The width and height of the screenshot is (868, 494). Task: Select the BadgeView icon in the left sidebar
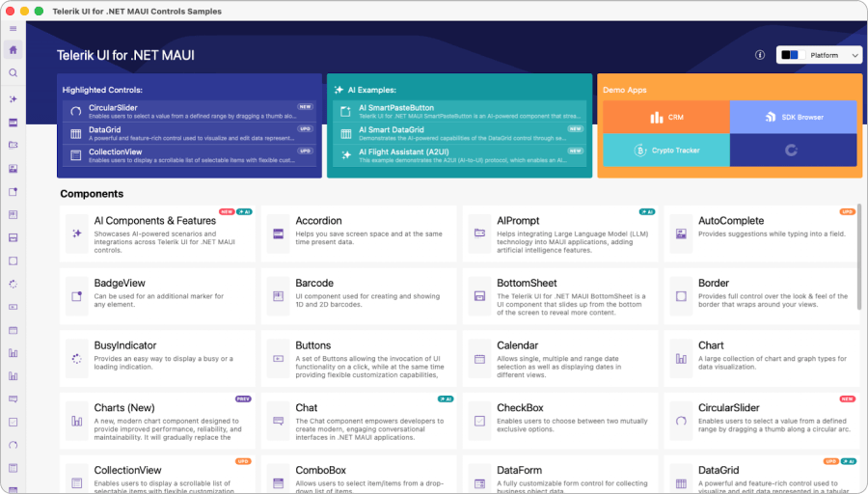coord(14,192)
